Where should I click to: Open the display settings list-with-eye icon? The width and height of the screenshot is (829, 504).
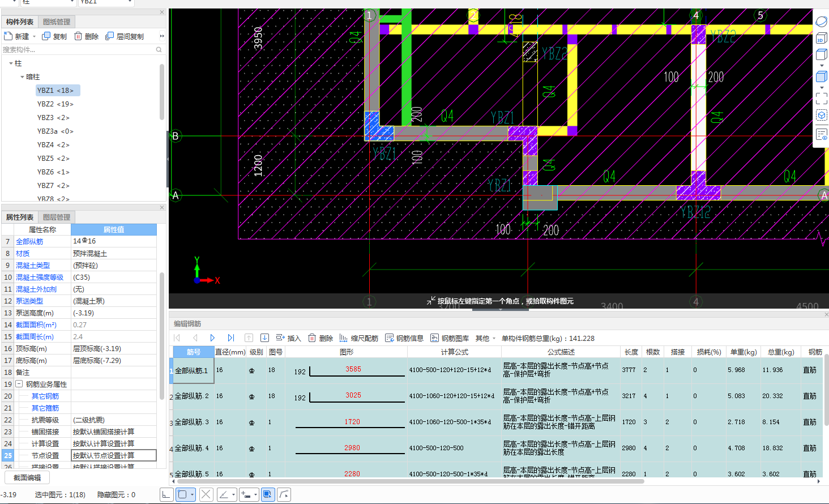822,135
